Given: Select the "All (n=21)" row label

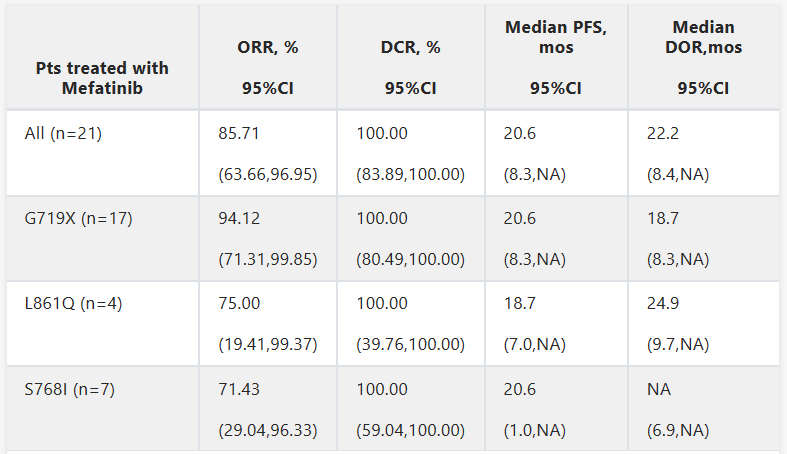Looking at the screenshot, I should (63, 133).
